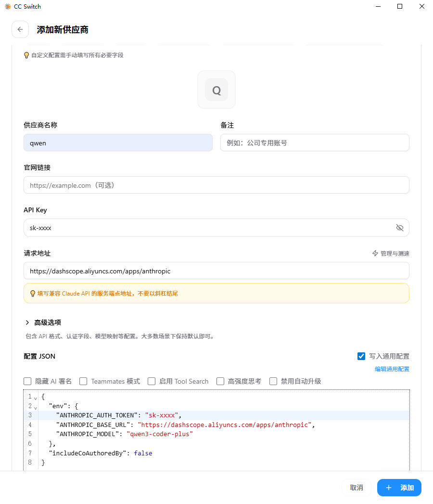The height and width of the screenshot is (504, 433).
Task: Toggle API Key visibility eye icon
Action: 399,228
